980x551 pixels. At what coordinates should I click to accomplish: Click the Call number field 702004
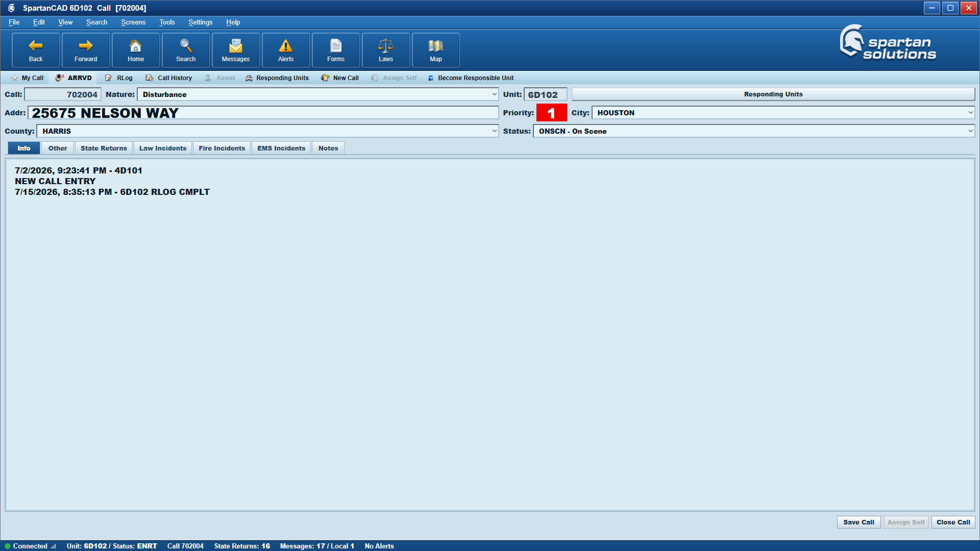(63, 94)
